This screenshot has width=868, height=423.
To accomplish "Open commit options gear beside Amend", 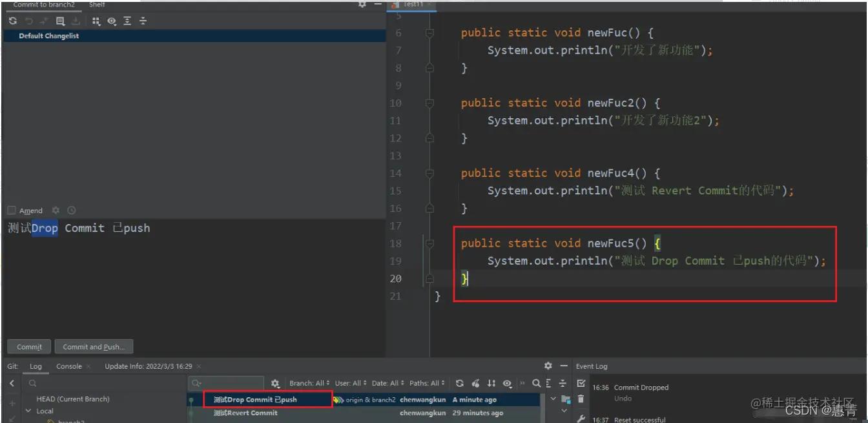I will [56, 210].
